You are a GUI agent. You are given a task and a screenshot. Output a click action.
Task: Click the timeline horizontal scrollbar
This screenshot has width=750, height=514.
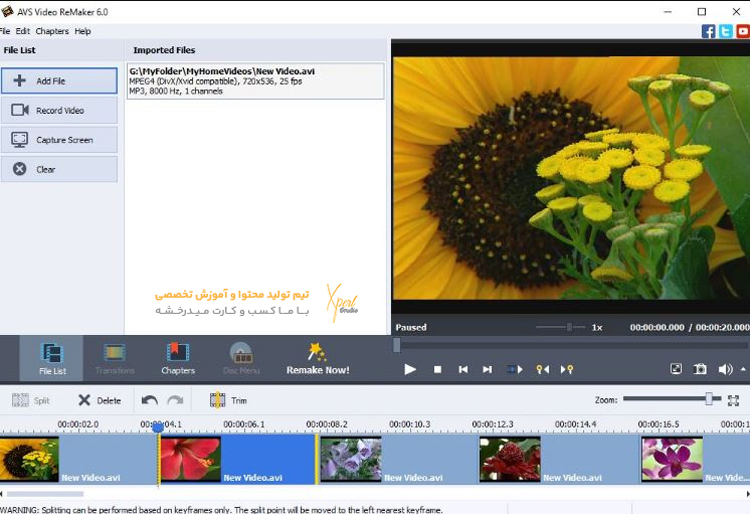45,494
